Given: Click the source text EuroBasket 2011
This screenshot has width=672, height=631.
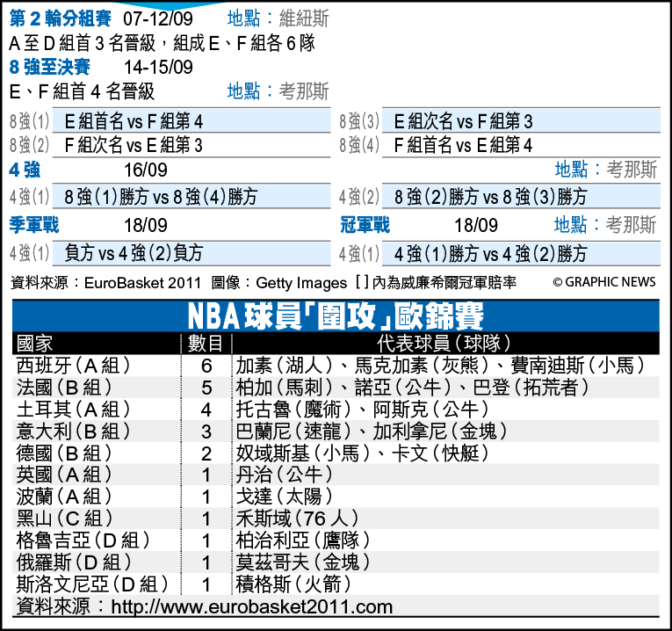Looking at the screenshot, I should point(142,282).
